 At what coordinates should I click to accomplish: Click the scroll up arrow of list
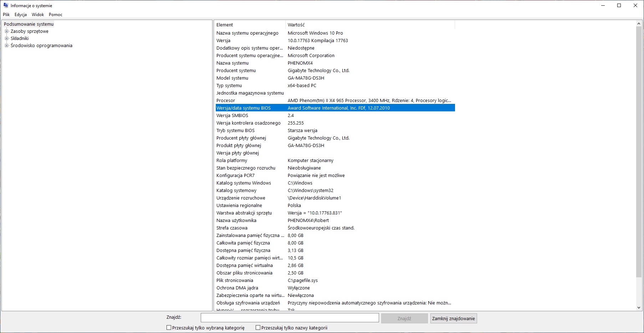coord(639,24)
